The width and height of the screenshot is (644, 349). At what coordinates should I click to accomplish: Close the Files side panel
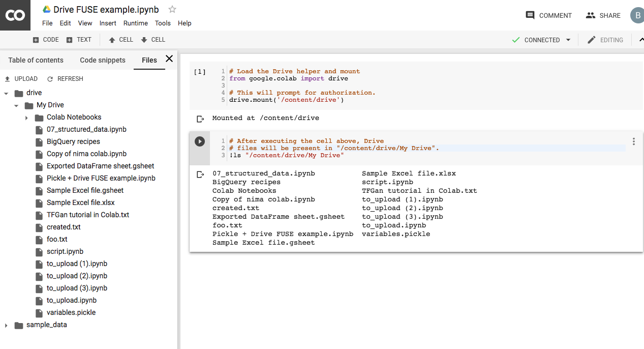[x=169, y=59]
